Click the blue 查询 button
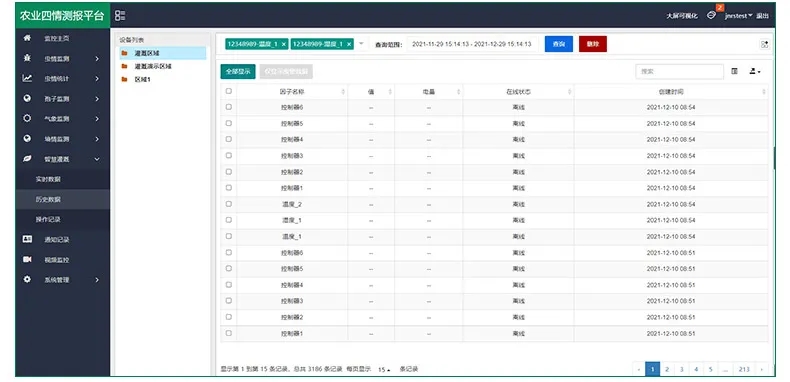The image size is (790, 382). click(559, 44)
